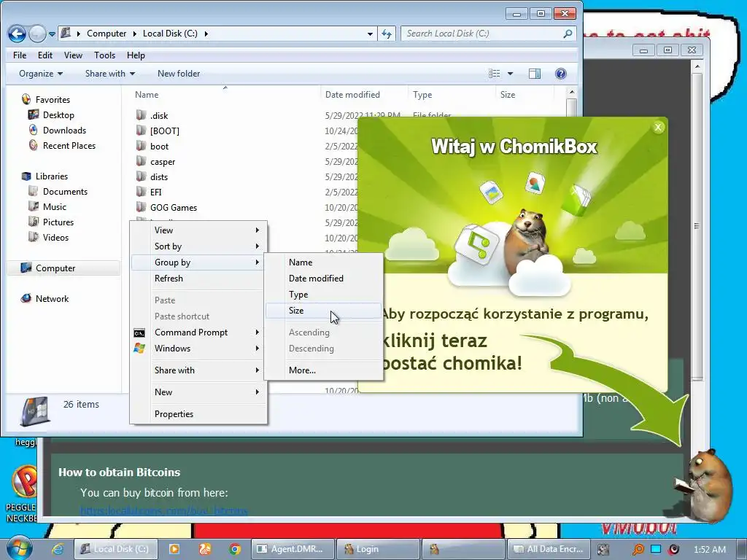Image resolution: width=747 pixels, height=560 pixels.
Task: Switch to Agent.DMR taskbar window
Action: (x=291, y=549)
